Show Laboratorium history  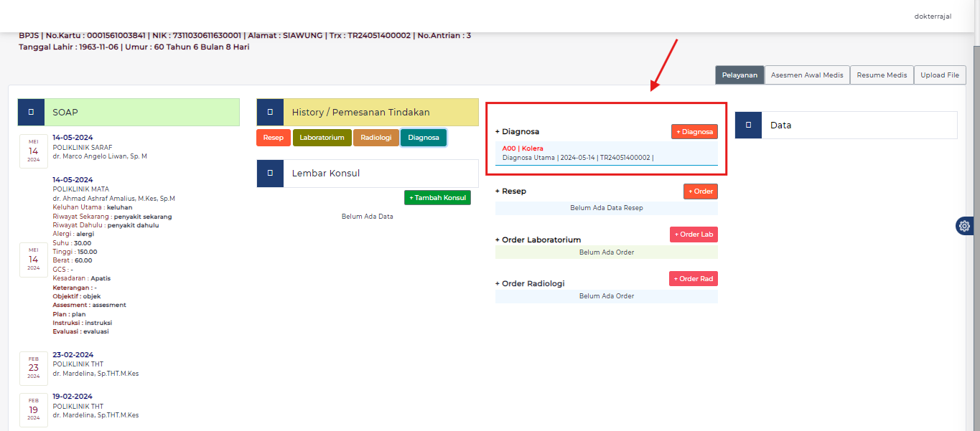322,138
